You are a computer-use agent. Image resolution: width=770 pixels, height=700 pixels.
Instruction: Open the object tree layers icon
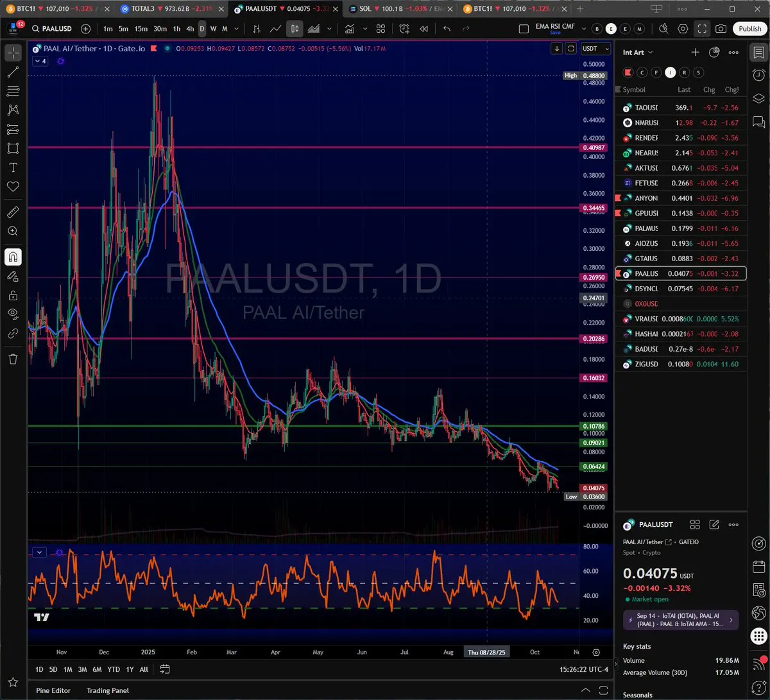pyautogui.click(x=758, y=98)
